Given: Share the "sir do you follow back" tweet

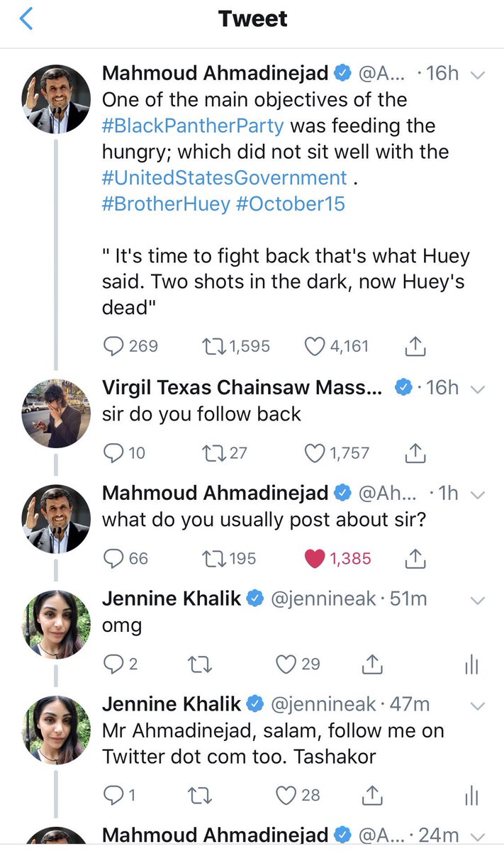Looking at the screenshot, I should point(415,452).
